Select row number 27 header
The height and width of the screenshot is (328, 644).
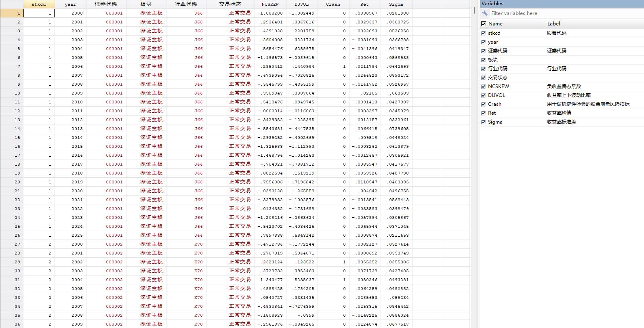coord(11,244)
